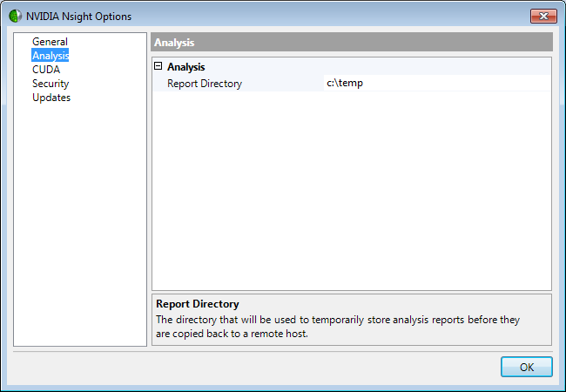Click blank space below Updates in category list
This screenshot has width=566, height=392.
tap(80, 218)
